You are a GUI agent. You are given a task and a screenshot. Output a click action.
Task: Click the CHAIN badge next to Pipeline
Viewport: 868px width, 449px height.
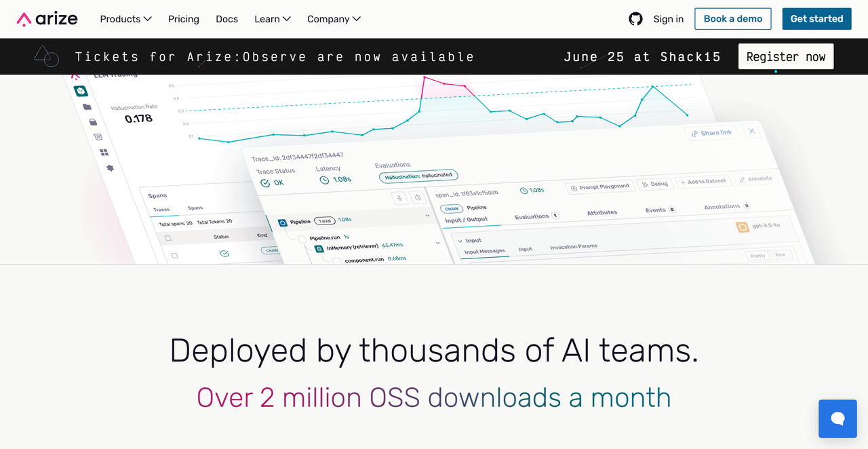(x=452, y=209)
